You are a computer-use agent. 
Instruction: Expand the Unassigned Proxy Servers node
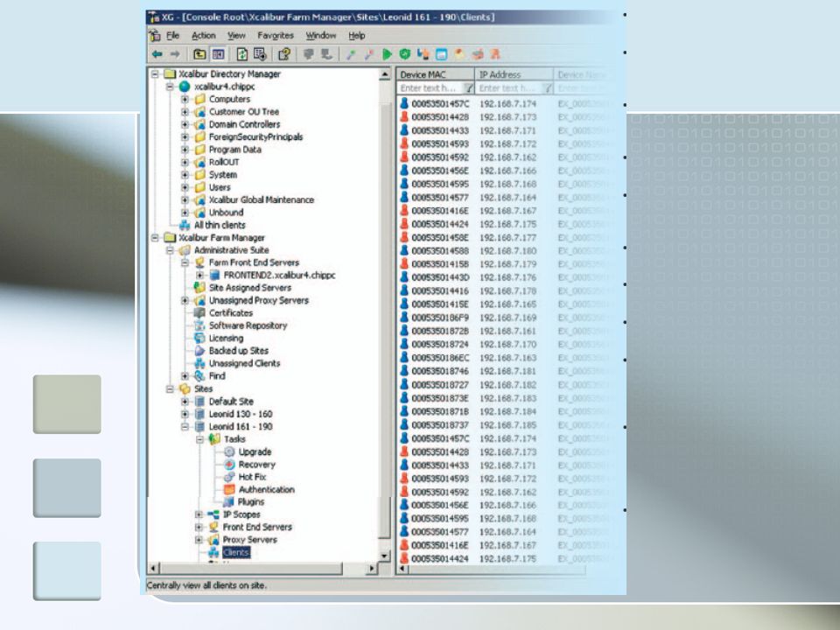(185, 300)
